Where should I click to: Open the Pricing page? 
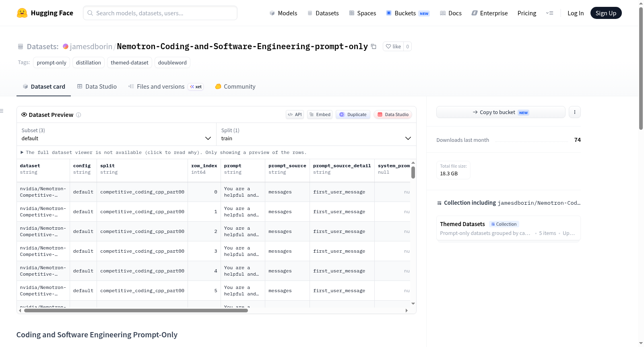[x=527, y=13]
